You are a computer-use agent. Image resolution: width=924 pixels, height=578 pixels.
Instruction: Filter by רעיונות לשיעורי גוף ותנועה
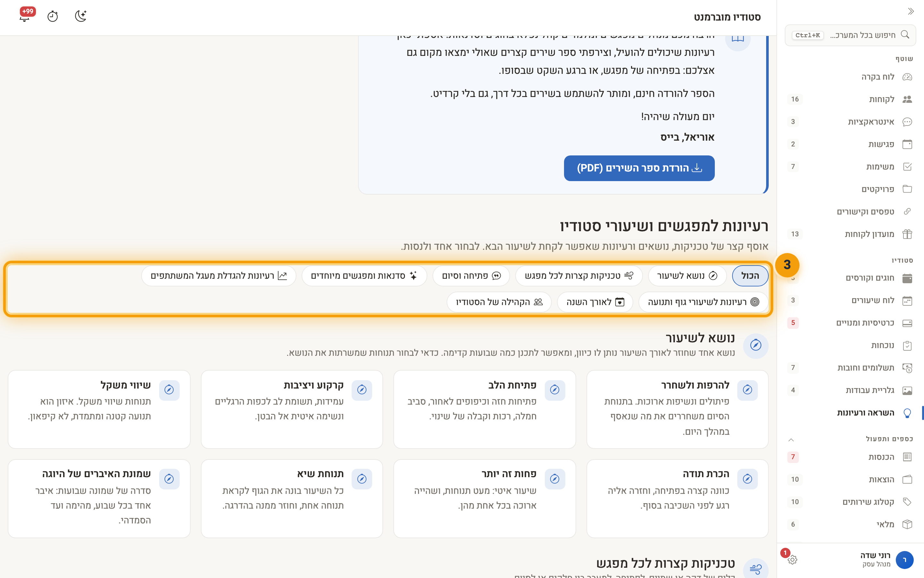[x=703, y=302]
